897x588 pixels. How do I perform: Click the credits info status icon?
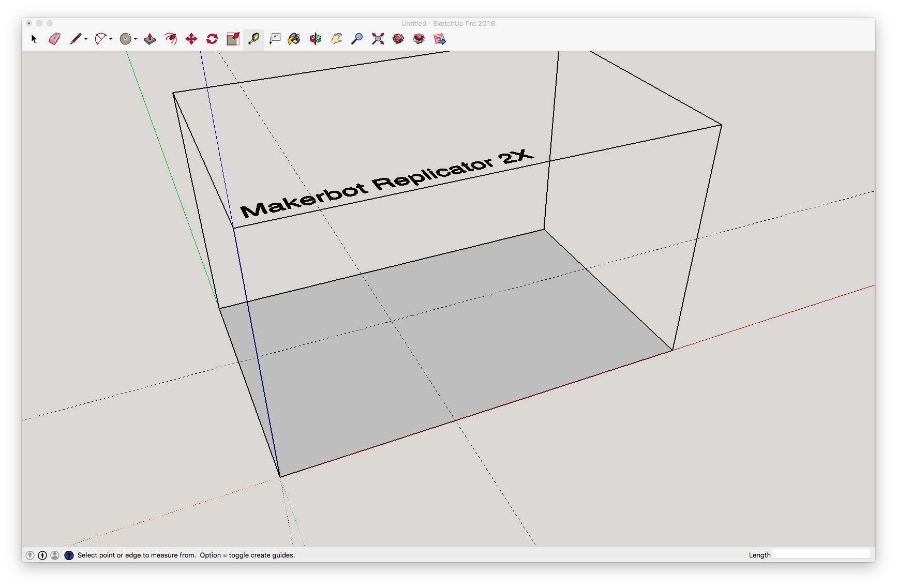tap(42, 555)
